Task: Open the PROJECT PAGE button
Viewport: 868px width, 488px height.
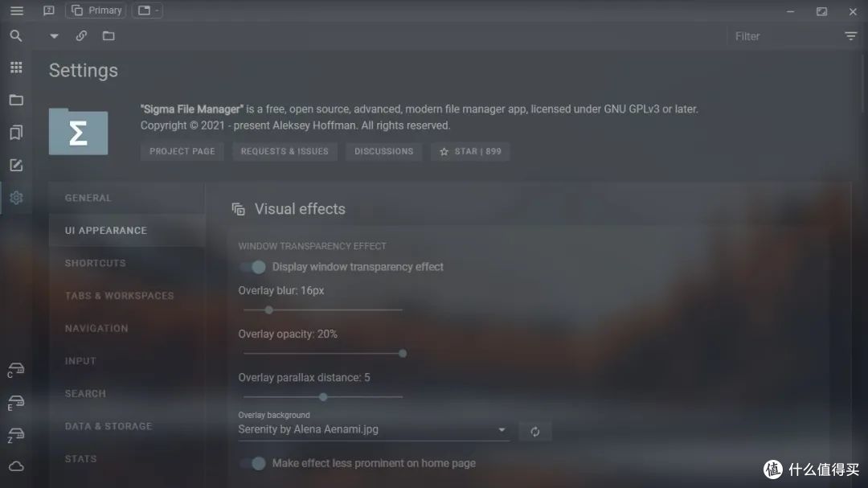Action: tap(182, 151)
